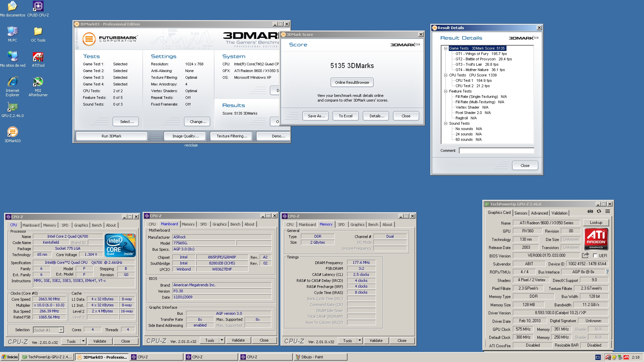This screenshot has width=644, height=362.
Task: Click the yellow security shield tray icon
Action: click(x=614, y=357)
